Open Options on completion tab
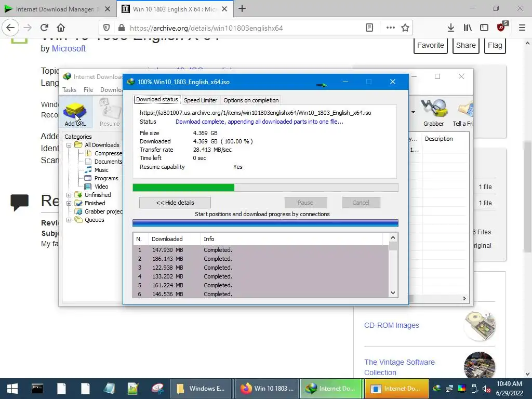Screen dimensions: 532x399 click(251, 100)
